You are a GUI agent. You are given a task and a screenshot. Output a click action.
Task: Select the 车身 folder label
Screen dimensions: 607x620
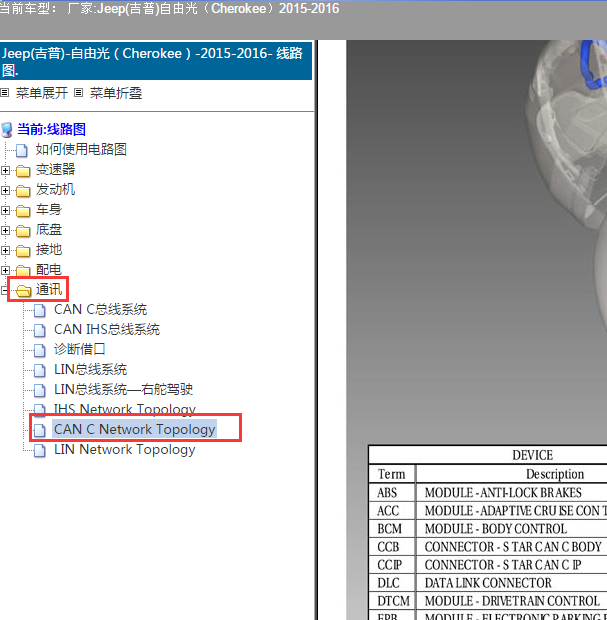tap(49, 210)
